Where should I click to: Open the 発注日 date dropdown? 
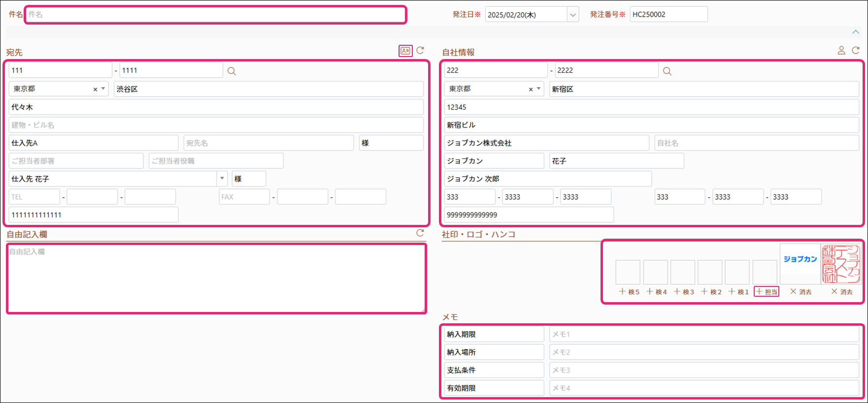(x=572, y=15)
